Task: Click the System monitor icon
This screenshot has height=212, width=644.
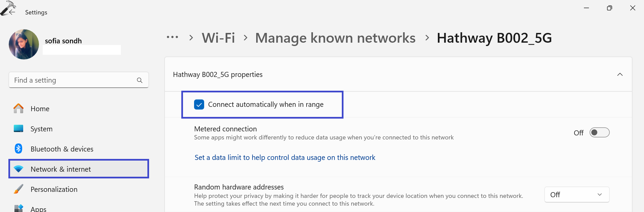Action: (18, 129)
